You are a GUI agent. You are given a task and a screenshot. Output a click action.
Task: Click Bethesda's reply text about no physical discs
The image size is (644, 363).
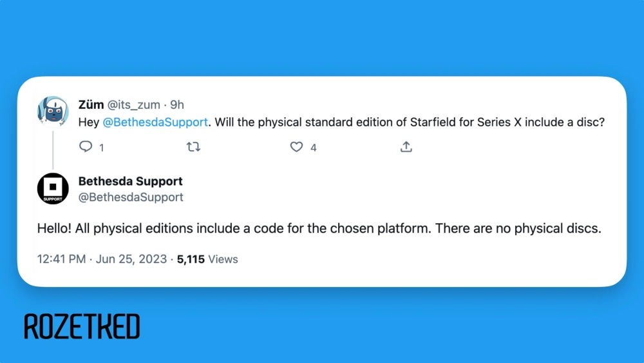point(319,229)
